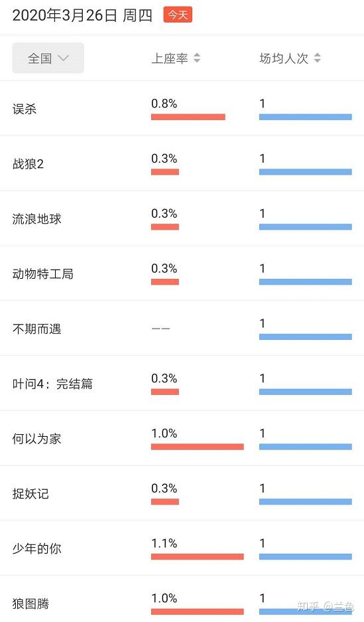Screen dimensions: 364x622
Task: Tap the red 今天 badge
Action: coord(178,15)
